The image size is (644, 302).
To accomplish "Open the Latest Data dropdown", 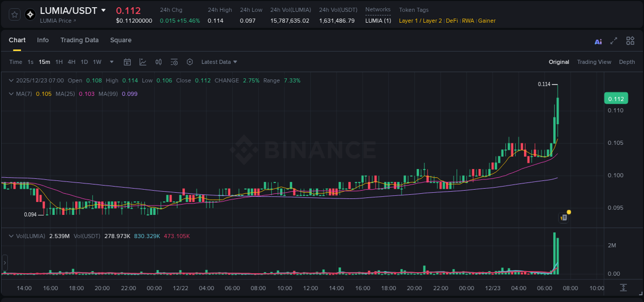I will tap(219, 62).
